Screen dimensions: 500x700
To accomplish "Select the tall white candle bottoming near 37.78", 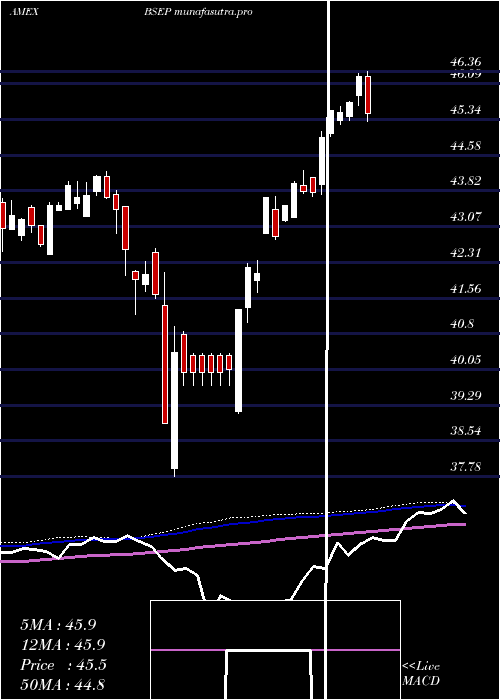I will point(175,402).
